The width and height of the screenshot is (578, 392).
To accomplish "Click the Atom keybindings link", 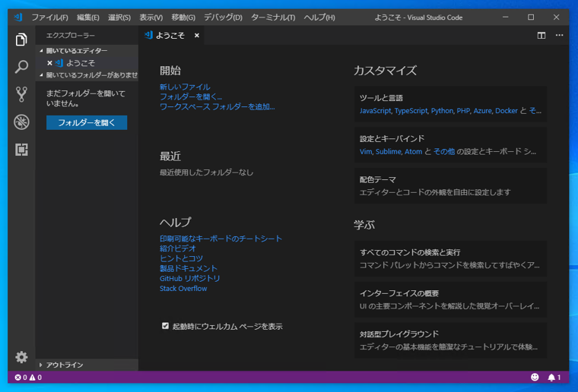I will 413,152.
